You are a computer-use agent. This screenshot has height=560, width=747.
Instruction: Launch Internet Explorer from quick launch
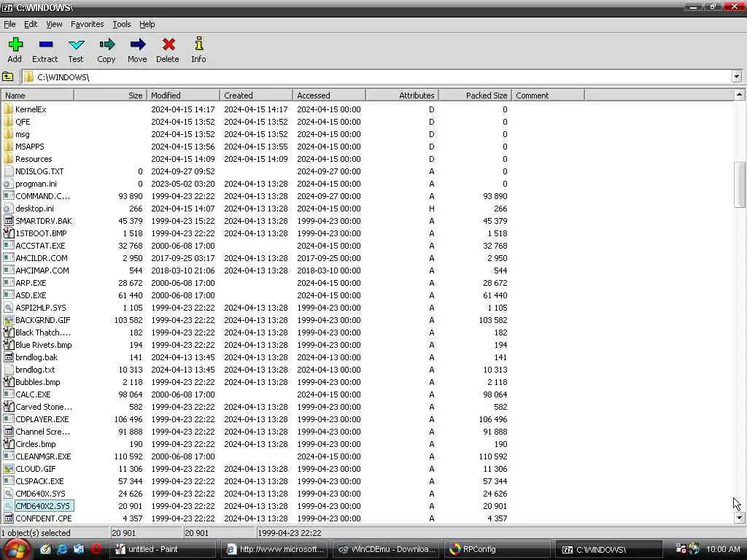click(x=63, y=549)
